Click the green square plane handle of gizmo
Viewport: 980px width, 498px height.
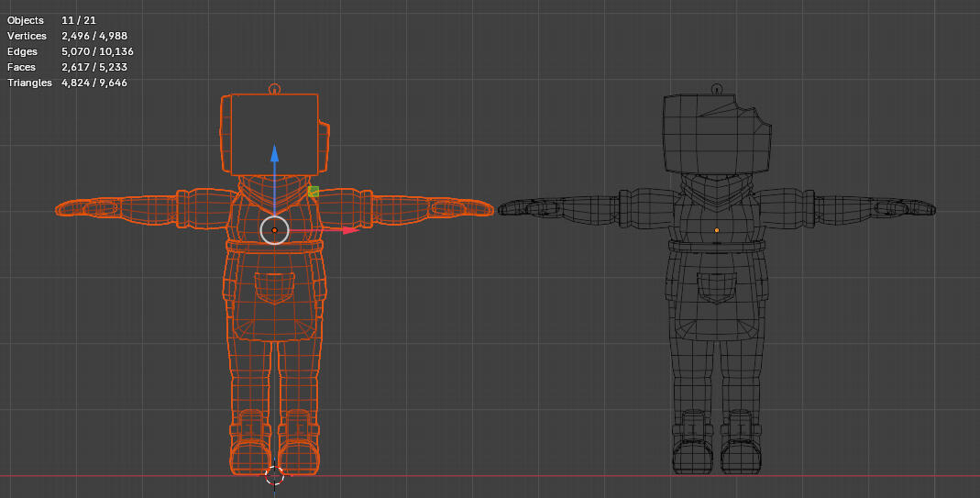[314, 192]
